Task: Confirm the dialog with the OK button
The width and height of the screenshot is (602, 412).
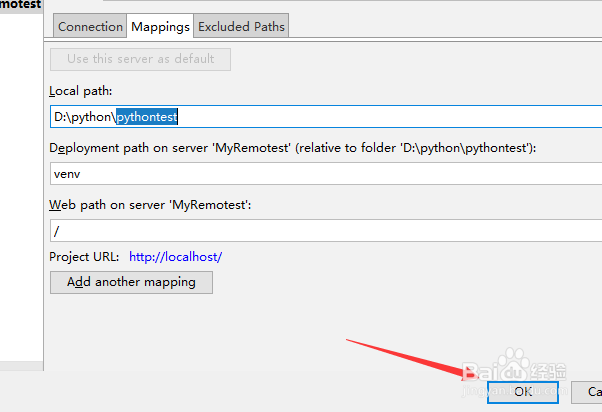Action: [523, 392]
